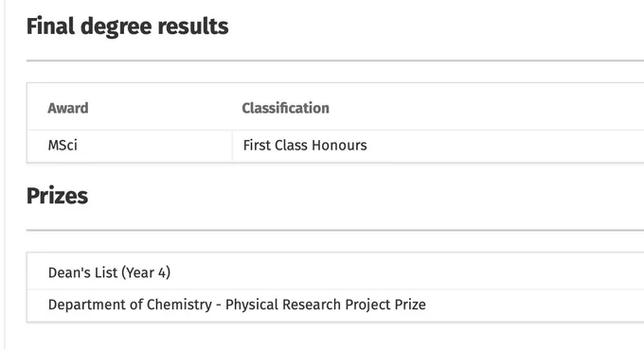The image size is (644, 349).
Task: Click the divider line under Final degree results
Action: (335, 61)
